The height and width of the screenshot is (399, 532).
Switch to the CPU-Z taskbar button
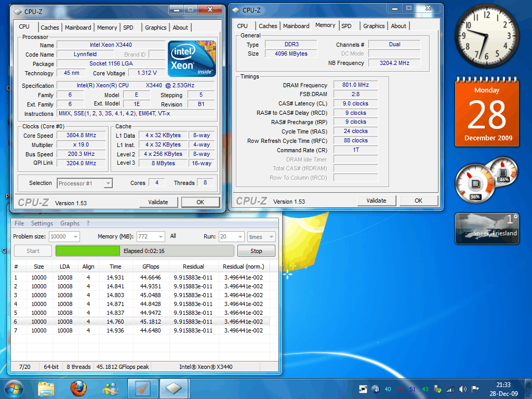pos(174,389)
